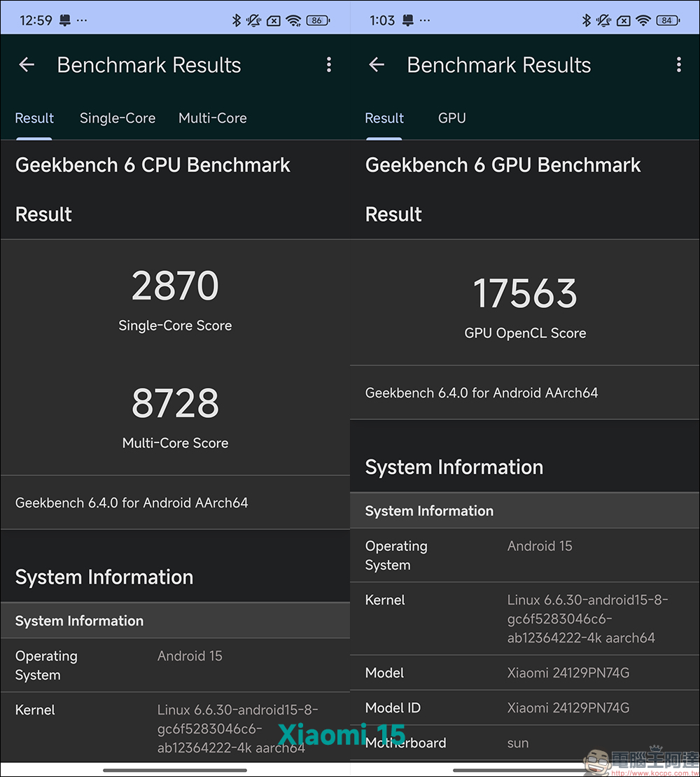
Task: Tap notification icon next to 12:59 clock
Action: tap(65, 20)
